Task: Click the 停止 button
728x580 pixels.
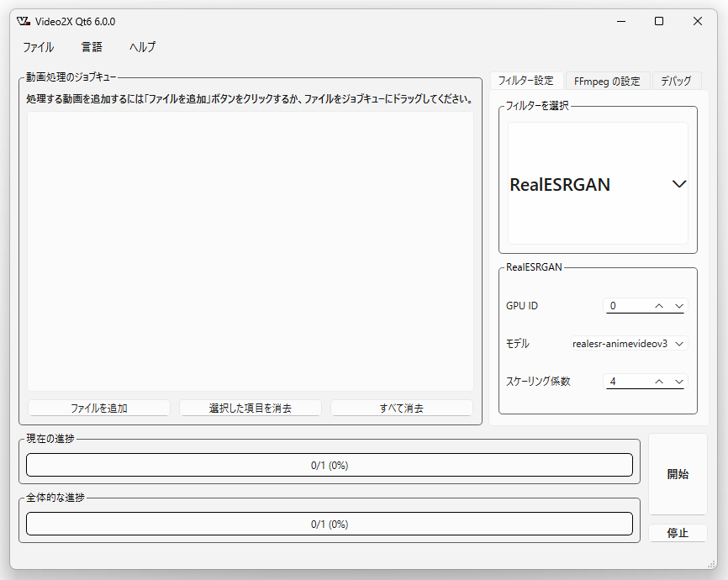Action: pyautogui.click(x=678, y=533)
